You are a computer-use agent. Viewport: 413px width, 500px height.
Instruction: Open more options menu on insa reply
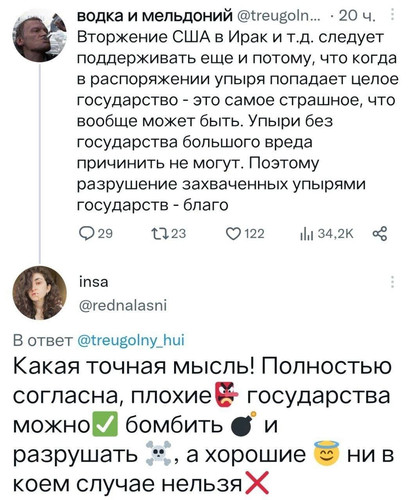coord(393,282)
